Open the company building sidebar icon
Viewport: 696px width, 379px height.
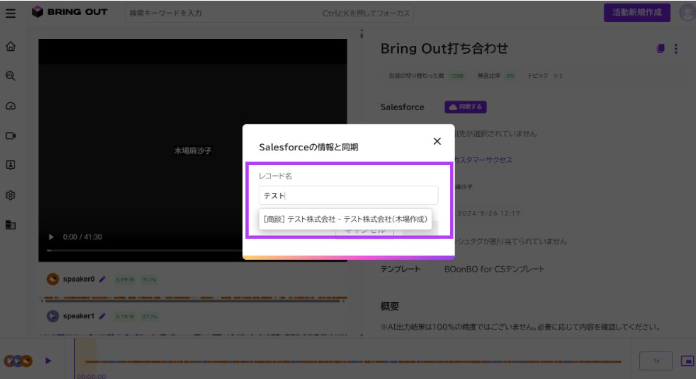coord(11,225)
